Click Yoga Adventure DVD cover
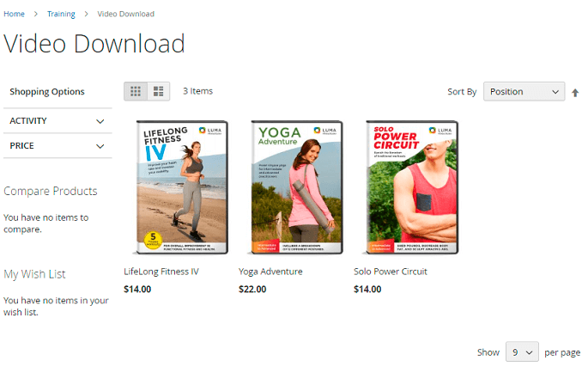 coord(297,187)
